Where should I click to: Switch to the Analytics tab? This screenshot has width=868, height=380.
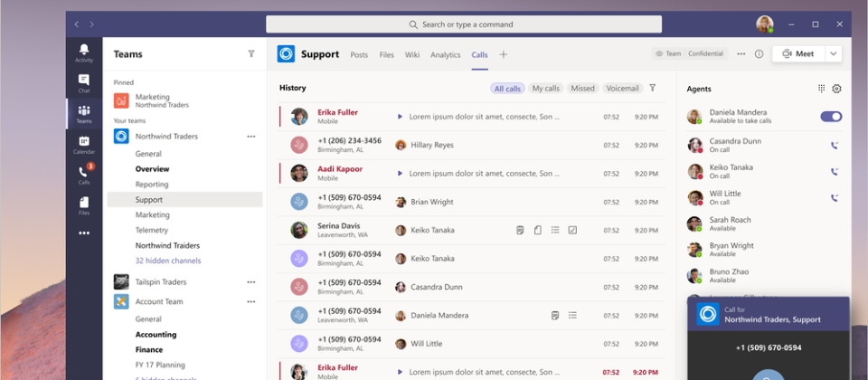446,54
